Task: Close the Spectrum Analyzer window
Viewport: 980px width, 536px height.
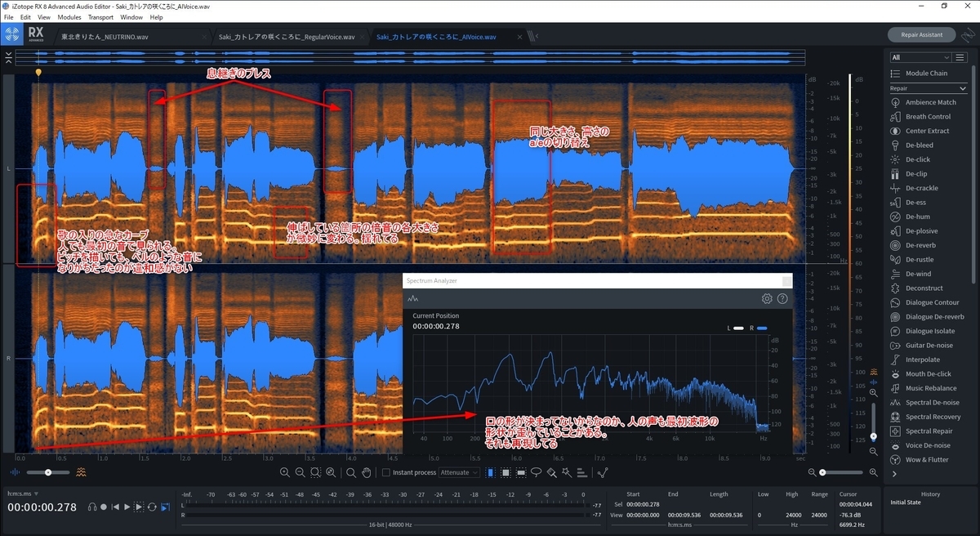Action: (x=786, y=281)
